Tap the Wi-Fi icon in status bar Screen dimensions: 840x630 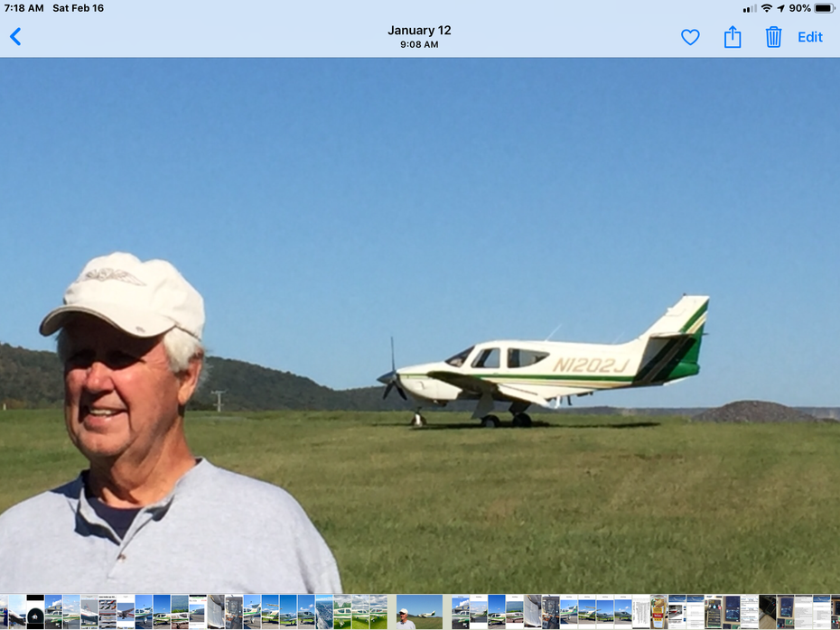click(767, 8)
